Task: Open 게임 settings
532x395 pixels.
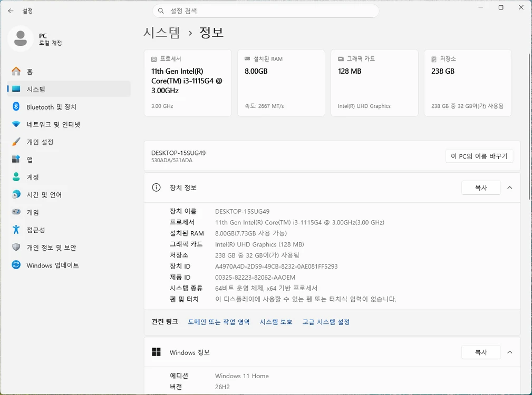Action: coord(69,212)
